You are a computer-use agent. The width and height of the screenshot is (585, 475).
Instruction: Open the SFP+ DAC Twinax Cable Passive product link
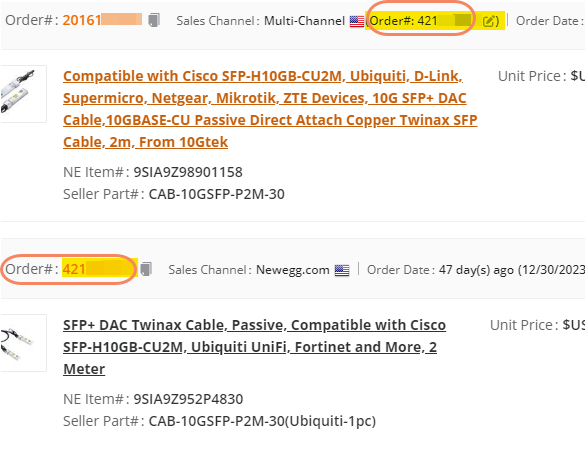(x=254, y=347)
